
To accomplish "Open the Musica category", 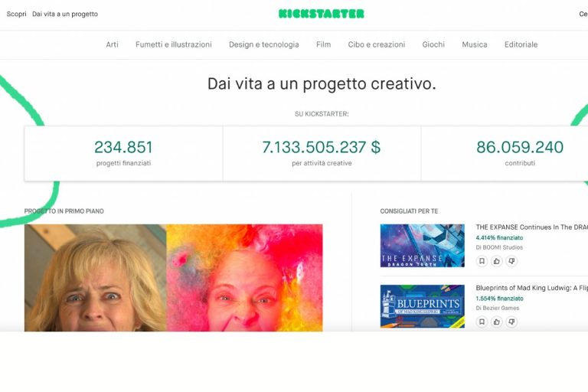I will pyautogui.click(x=475, y=44).
